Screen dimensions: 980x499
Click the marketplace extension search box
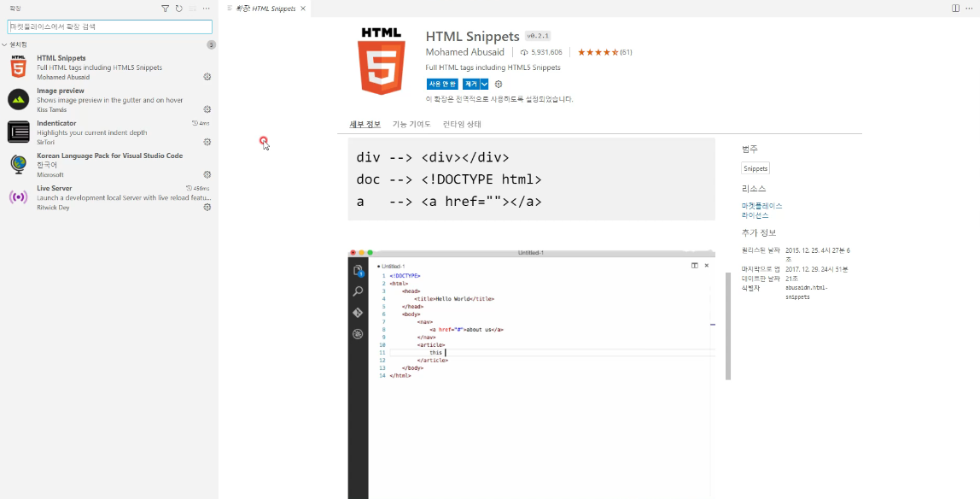tap(110, 26)
